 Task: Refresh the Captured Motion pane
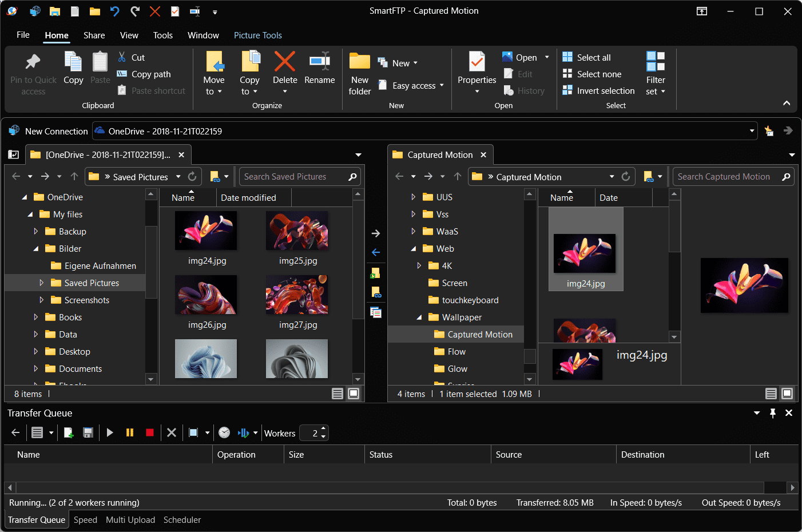coord(626,177)
